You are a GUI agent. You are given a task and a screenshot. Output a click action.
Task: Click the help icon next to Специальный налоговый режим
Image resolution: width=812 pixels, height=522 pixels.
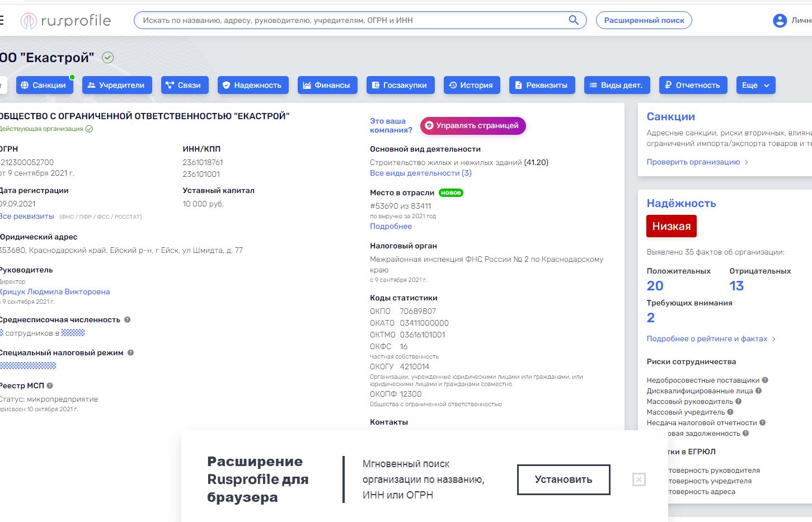pyautogui.click(x=130, y=352)
